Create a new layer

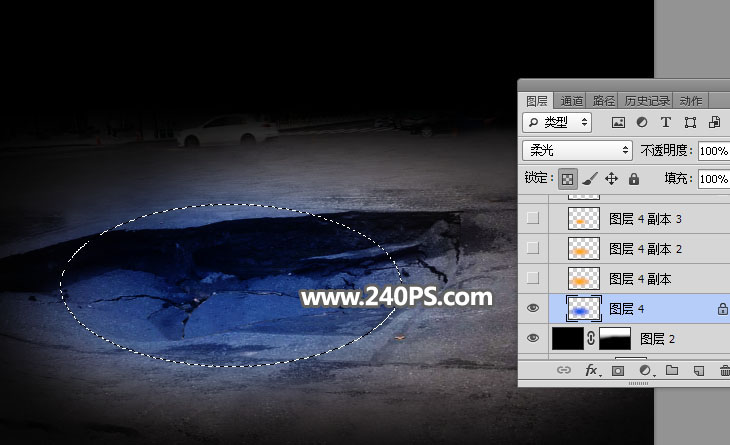pos(699,371)
